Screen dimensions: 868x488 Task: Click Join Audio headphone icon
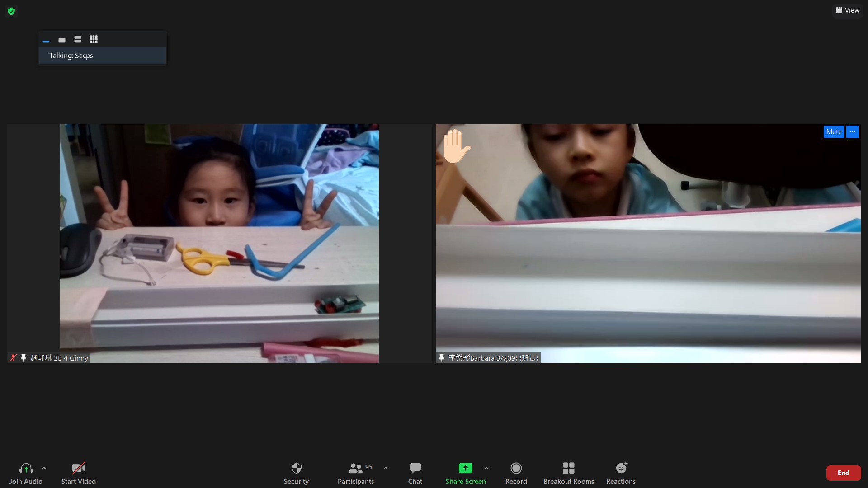(26, 468)
